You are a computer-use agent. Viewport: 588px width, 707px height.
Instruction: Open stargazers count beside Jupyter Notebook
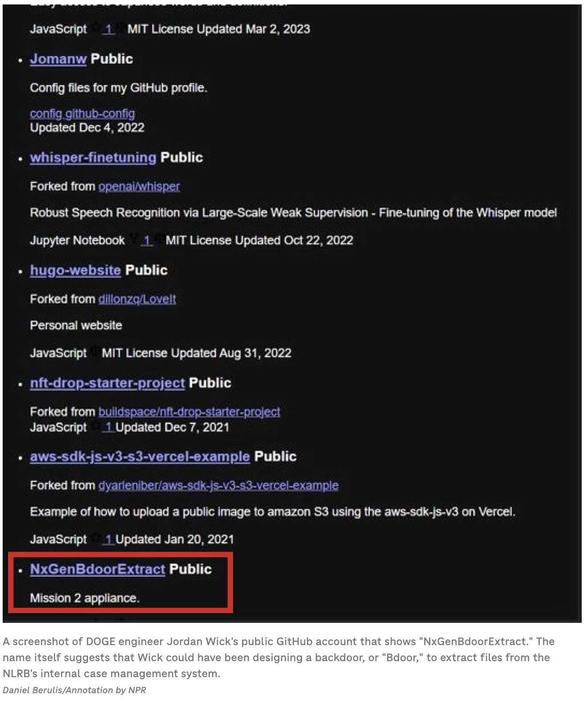[x=147, y=240]
